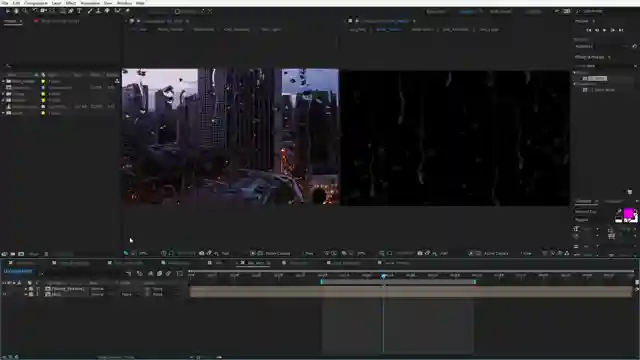Open the Window menu
Screen dimensions: 640x360
(124, 3)
